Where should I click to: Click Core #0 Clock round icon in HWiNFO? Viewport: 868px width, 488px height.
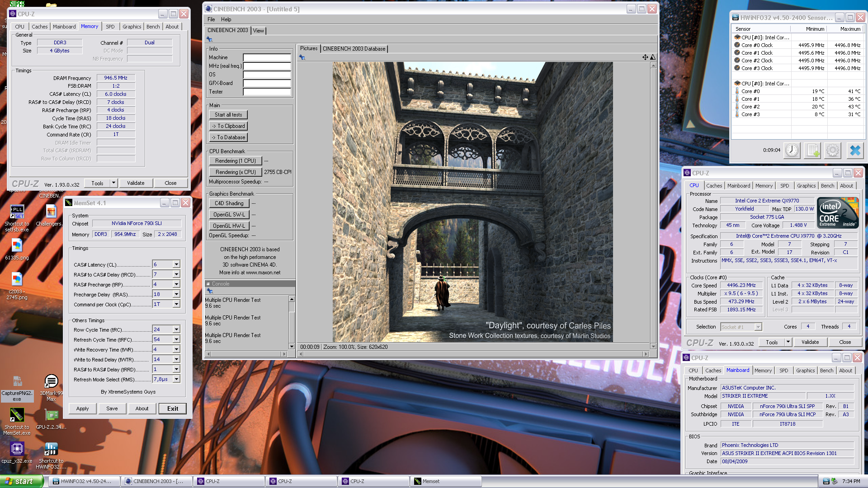(737, 45)
